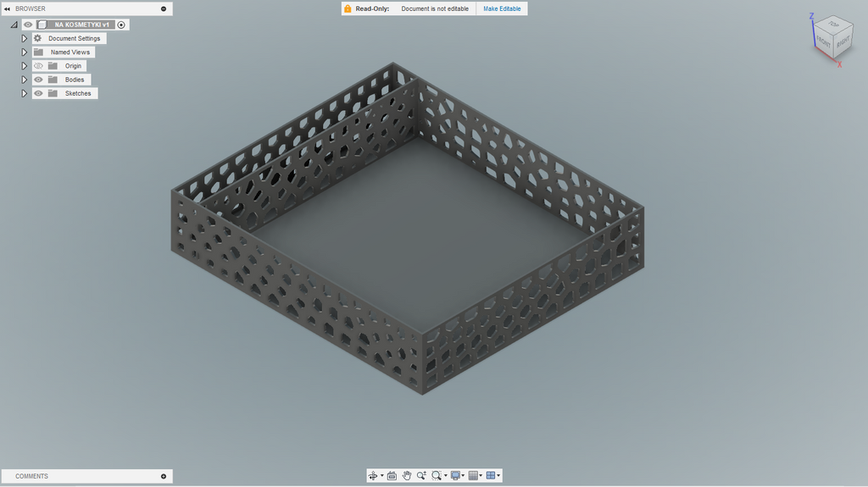Expand the Comments panel plus button

tap(164, 476)
